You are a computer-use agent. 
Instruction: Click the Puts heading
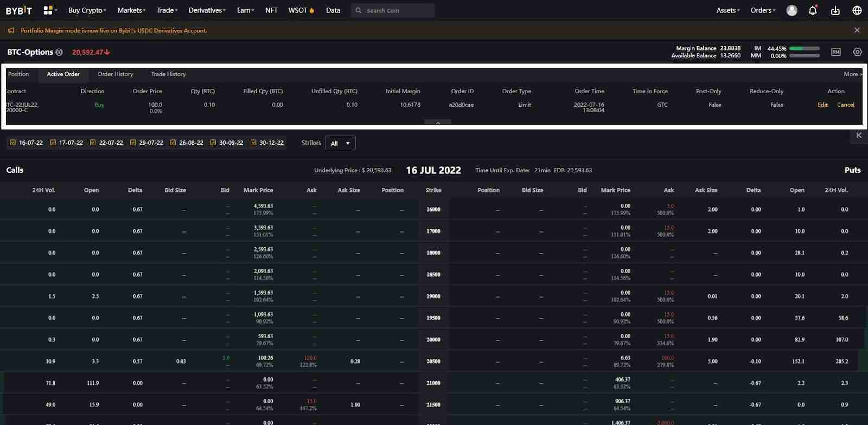[852, 170]
